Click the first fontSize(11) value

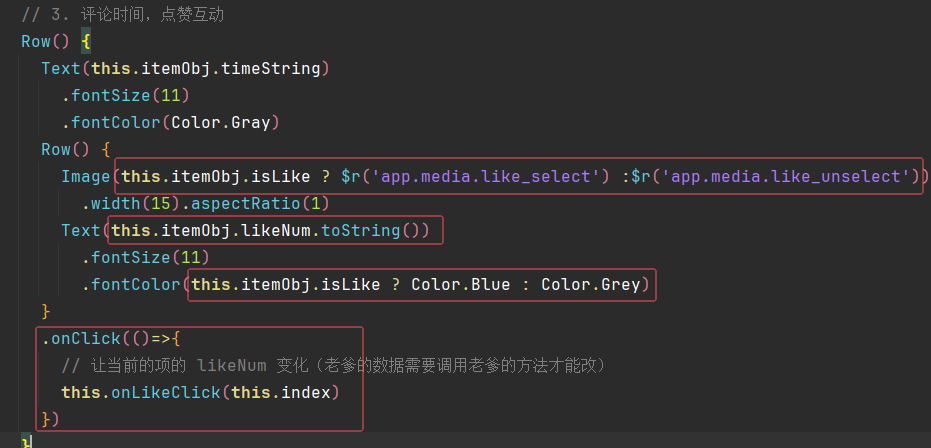[171, 96]
